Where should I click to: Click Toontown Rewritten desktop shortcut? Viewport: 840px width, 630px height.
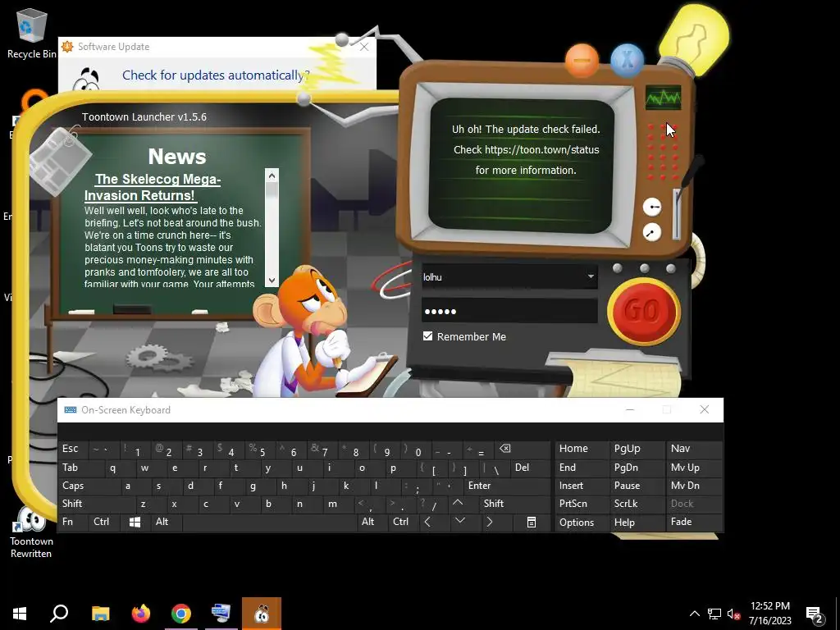[31, 532]
